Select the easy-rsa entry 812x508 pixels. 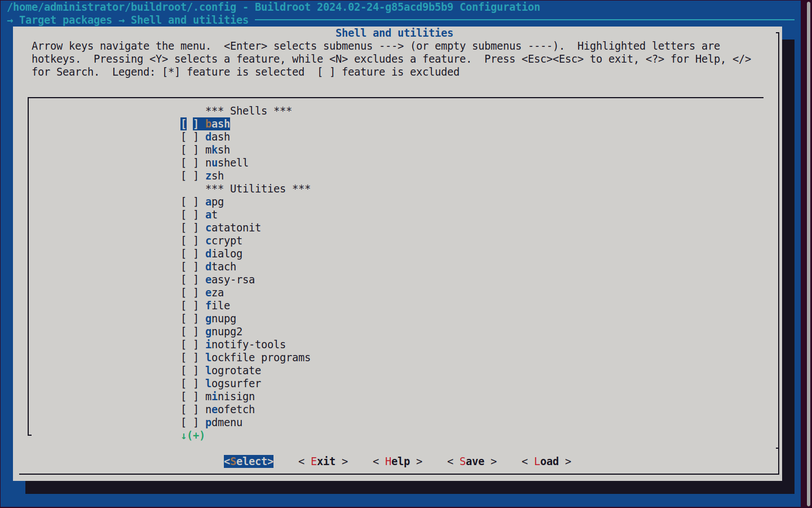230,280
